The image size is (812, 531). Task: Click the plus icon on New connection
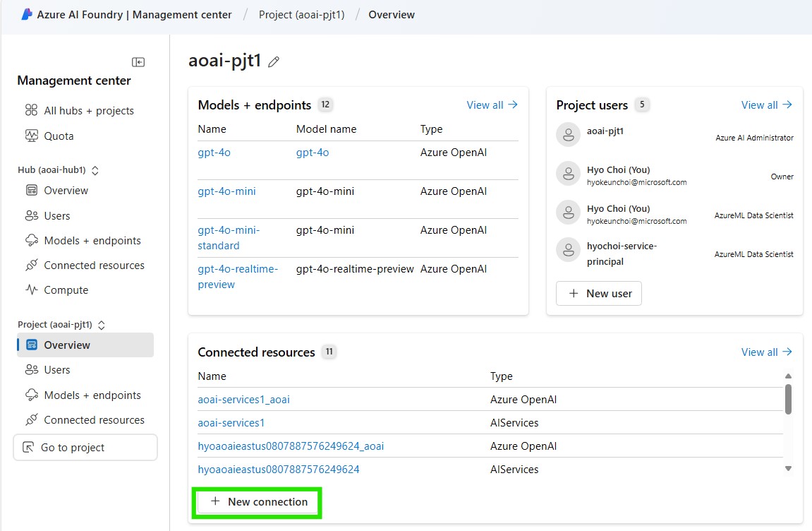coord(215,501)
